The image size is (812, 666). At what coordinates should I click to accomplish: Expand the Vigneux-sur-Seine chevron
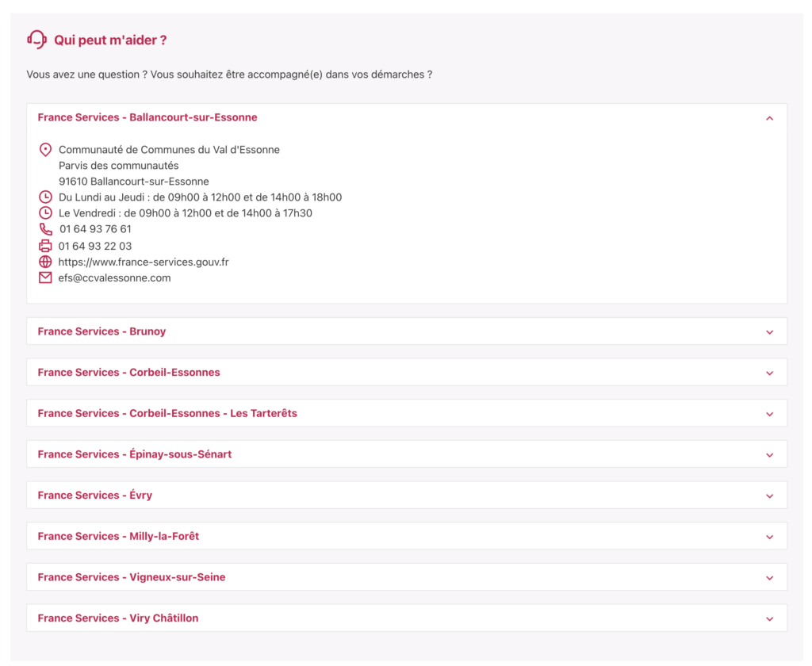coord(769,577)
